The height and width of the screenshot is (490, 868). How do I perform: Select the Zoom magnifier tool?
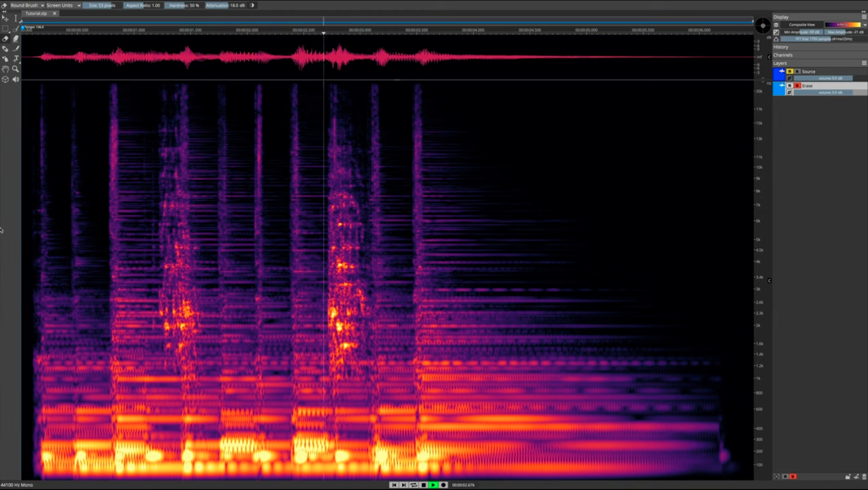(16, 69)
